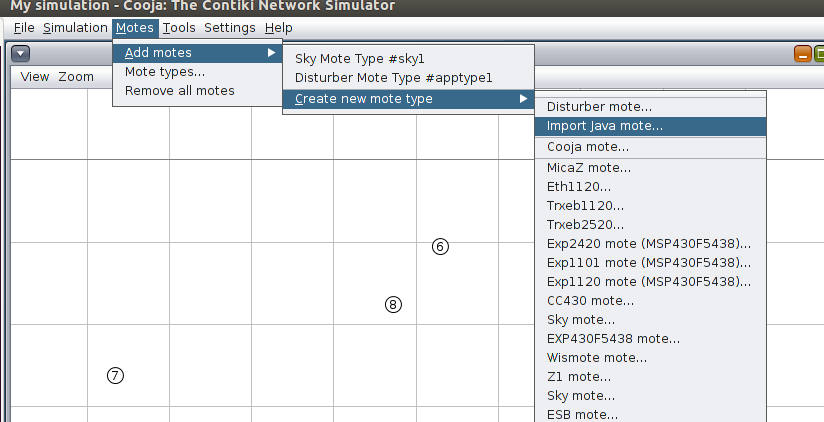Choose Trxeb1120... mote type

(651, 205)
